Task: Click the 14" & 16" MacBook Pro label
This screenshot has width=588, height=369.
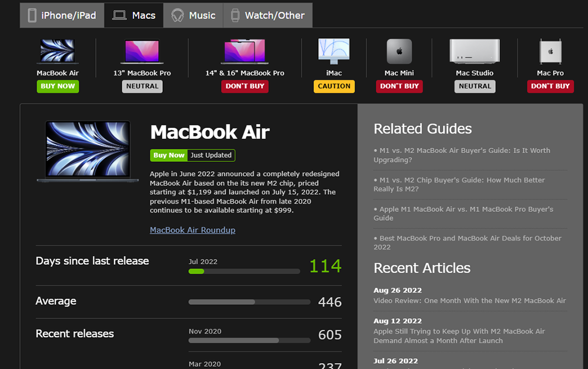Action: pyautogui.click(x=245, y=73)
